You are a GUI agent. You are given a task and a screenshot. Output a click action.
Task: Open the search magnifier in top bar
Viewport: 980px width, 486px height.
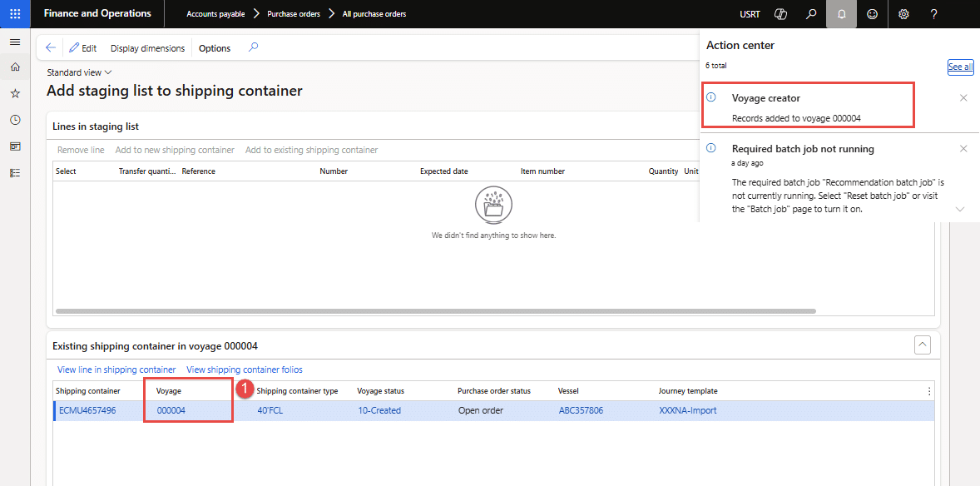pos(811,14)
